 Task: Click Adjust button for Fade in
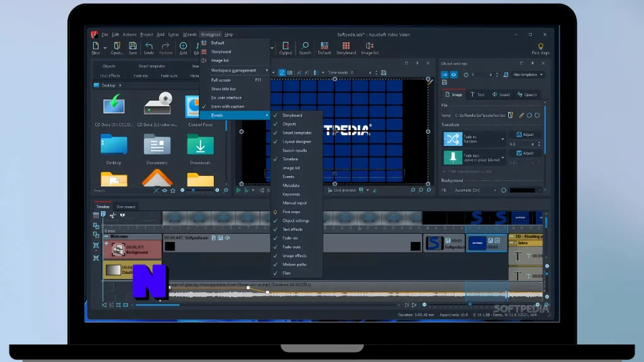pyautogui.click(x=525, y=134)
